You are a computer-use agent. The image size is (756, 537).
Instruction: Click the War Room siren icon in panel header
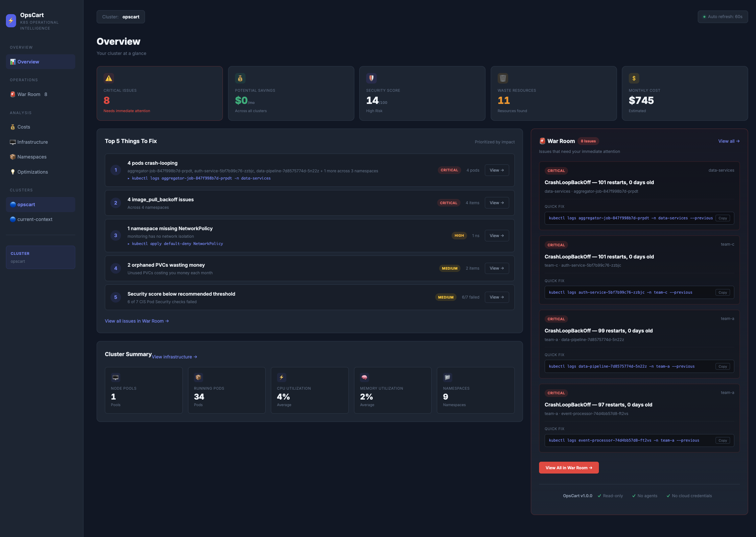click(x=543, y=141)
